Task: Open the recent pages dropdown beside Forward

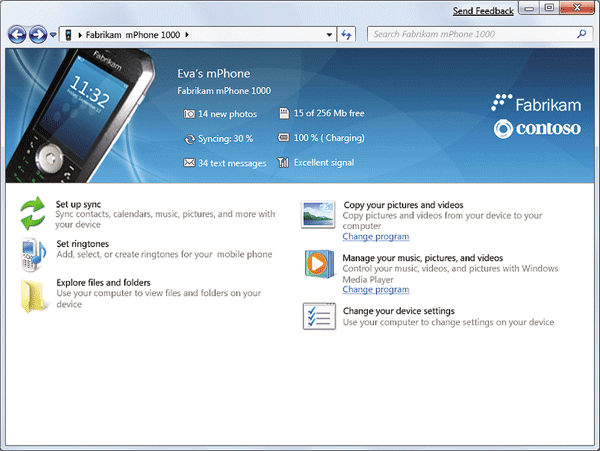Action: click(x=53, y=35)
